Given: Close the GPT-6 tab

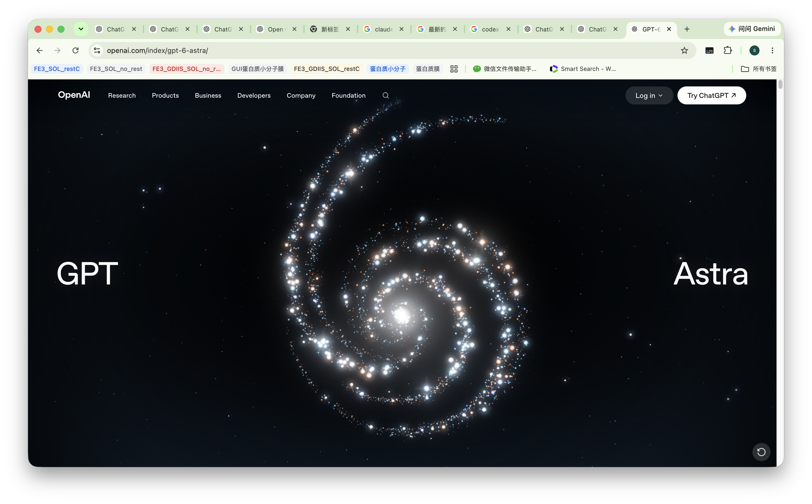Looking at the screenshot, I should 669,29.
